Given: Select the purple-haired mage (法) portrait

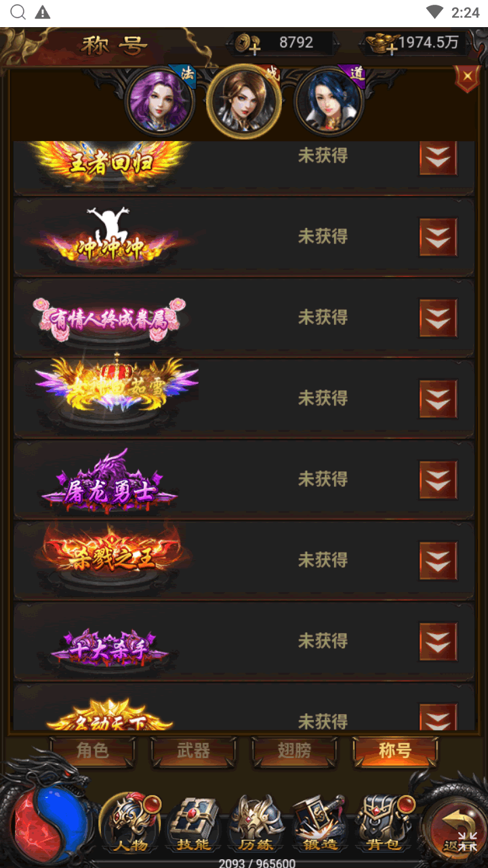Looking at the screenshot, I should (161, 101).
